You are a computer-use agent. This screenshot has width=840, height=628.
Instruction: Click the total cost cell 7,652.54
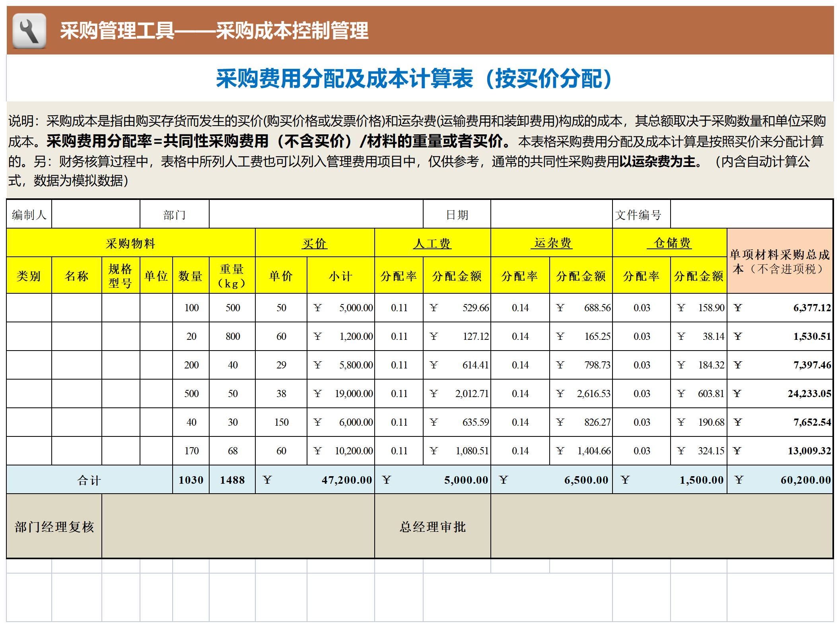[780, 422]
